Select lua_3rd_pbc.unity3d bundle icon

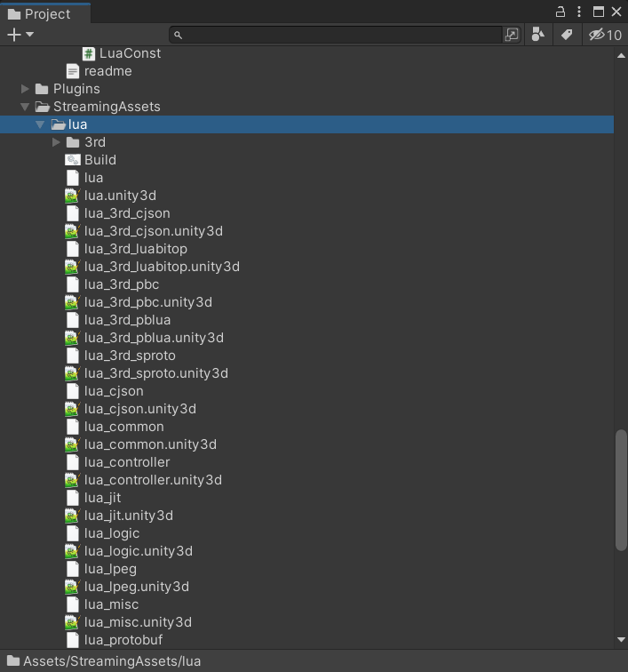(x=73, y=302)
